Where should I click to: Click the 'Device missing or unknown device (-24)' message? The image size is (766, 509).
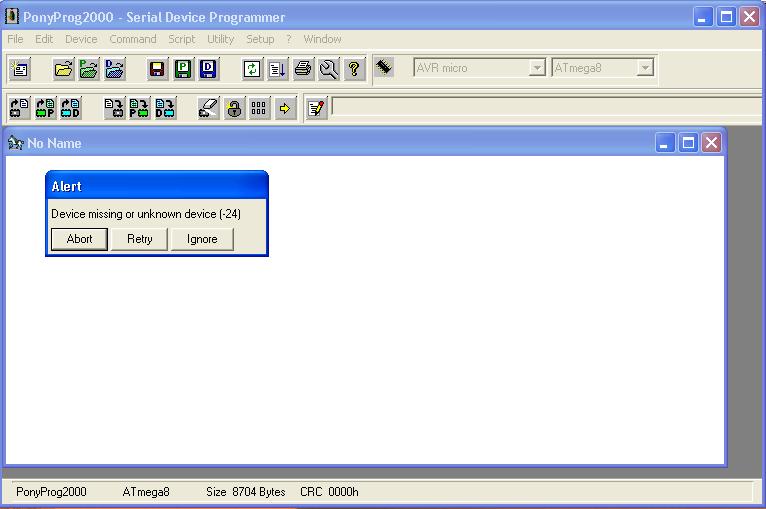(146, 214)
